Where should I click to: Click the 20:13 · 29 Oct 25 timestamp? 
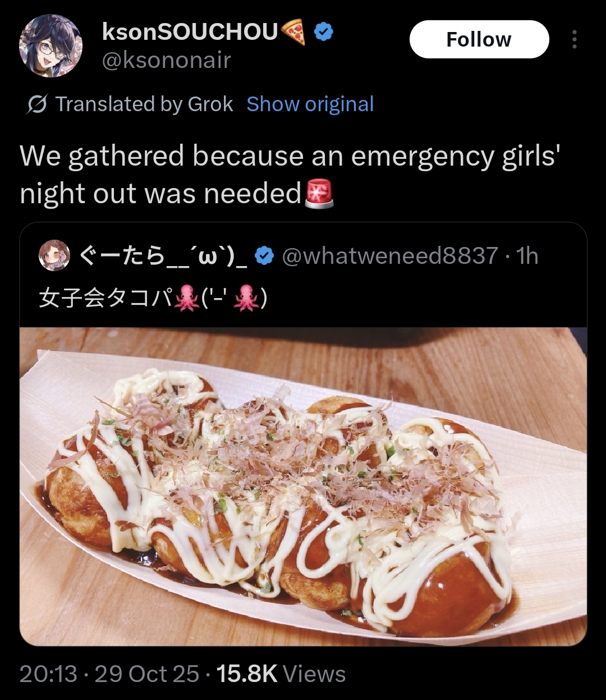coord(109,674)
